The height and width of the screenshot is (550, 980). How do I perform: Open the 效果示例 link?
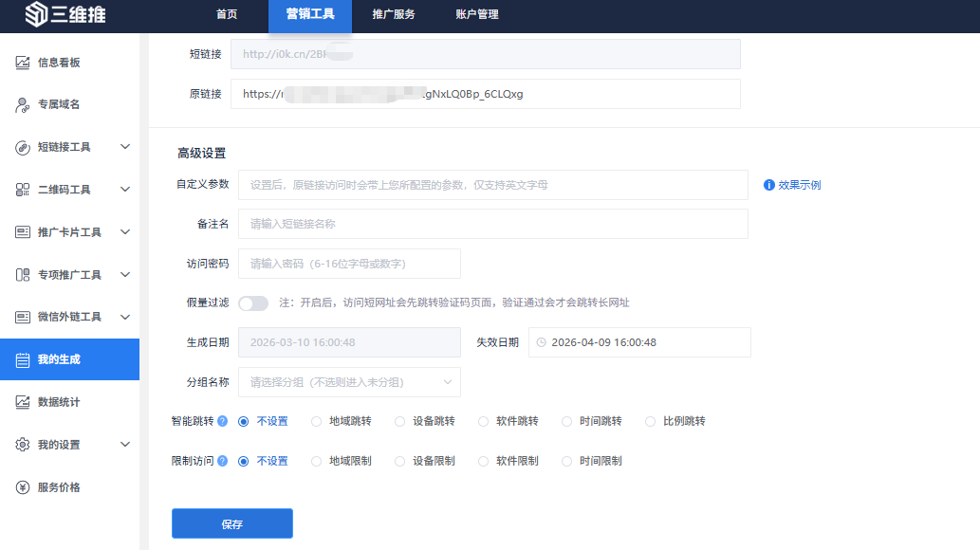pos(799,185)
